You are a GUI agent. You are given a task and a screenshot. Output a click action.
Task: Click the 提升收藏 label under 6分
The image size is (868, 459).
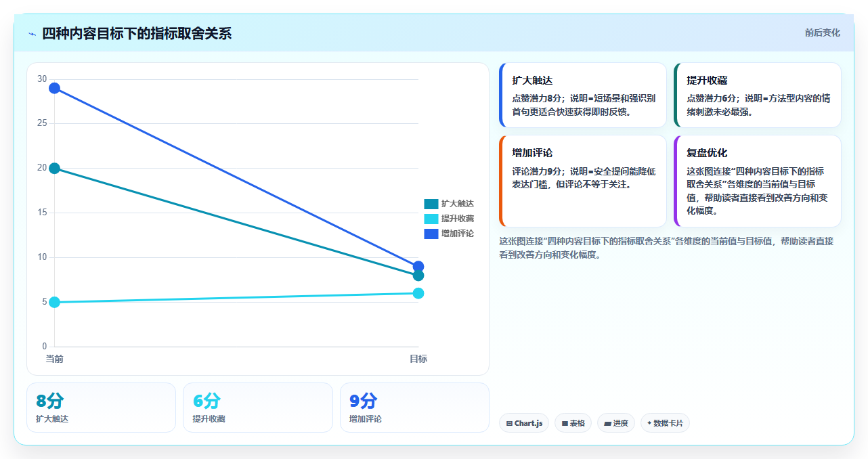tap(209, 419)
